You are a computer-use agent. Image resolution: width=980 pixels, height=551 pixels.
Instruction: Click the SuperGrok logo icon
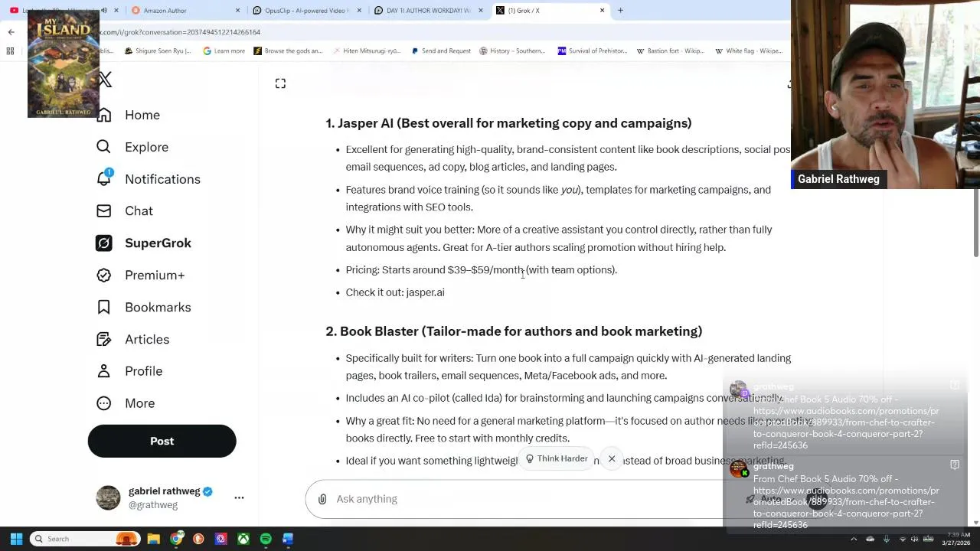[104, 243]
